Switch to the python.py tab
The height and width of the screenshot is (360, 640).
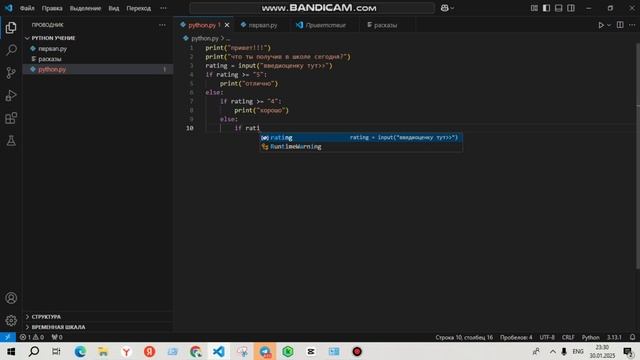203,25
